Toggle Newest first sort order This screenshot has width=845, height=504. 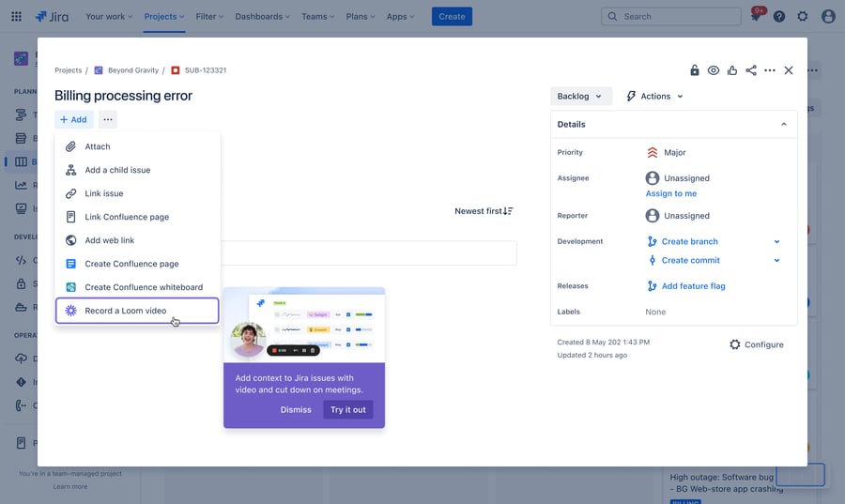[x=484, y=211]
